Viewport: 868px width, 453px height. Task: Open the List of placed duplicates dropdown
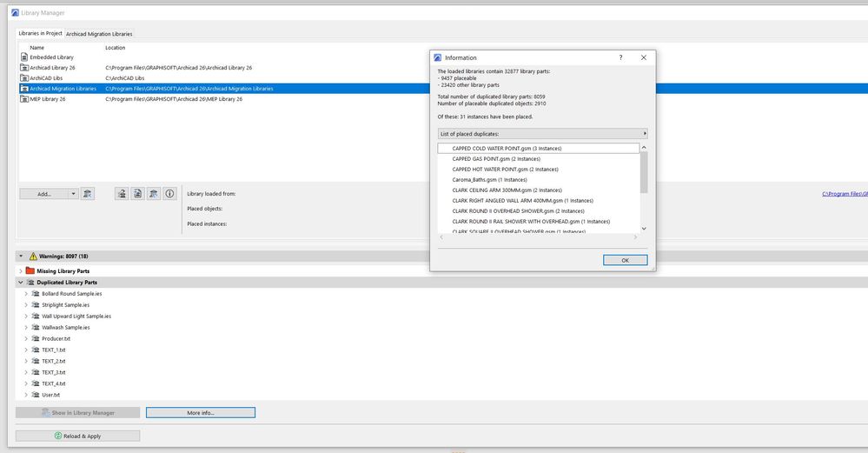(x=542, y=134)
